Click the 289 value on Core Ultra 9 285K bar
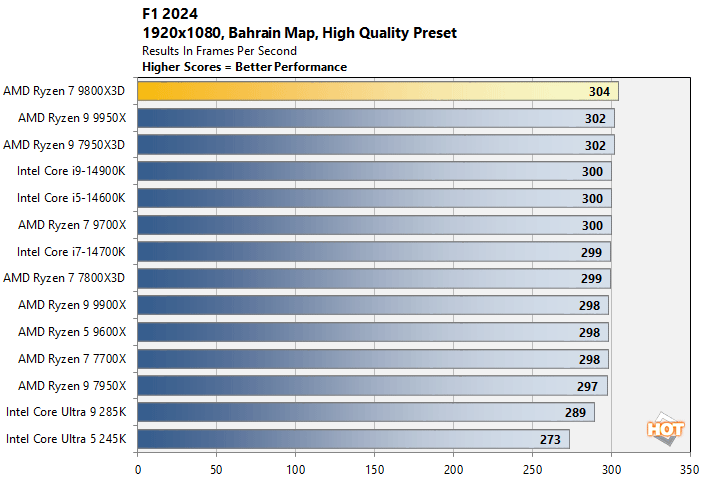The height and width of the screenshot is (480, 708). [575, 413]
